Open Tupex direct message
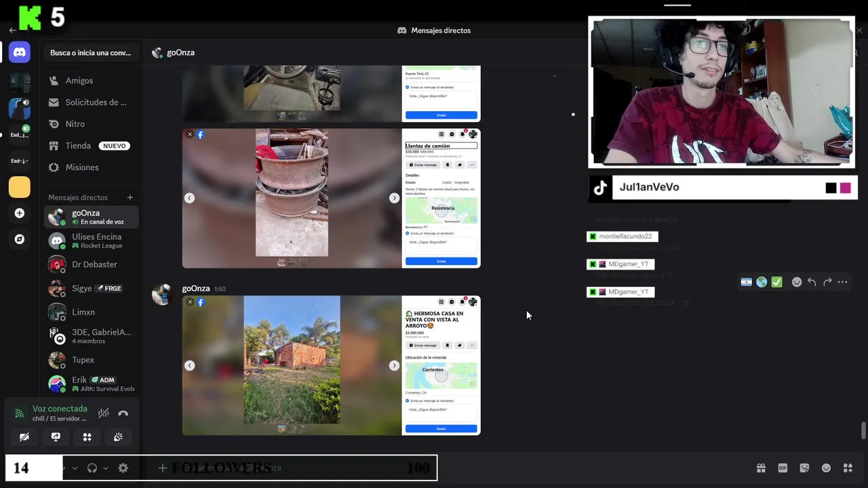868x488 pixels. pyautogui.click(x=91, y=360)
